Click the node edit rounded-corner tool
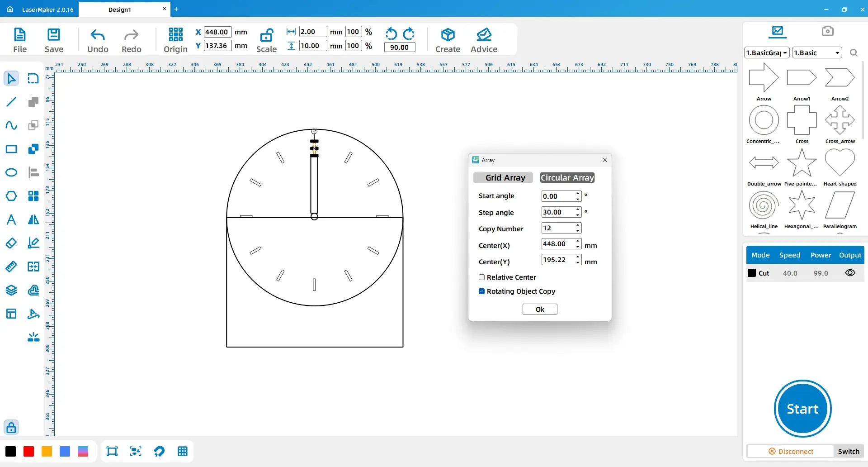This screenshot has height=467, width=868. click(33, 78)
